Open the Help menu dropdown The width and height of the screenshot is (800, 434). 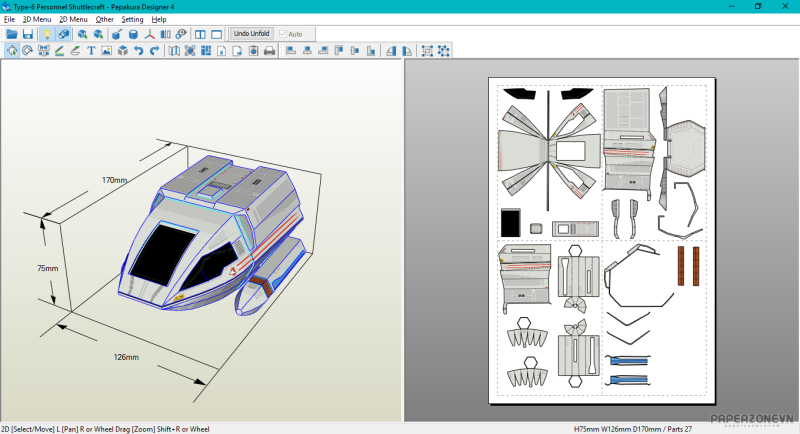coord(159,19)
